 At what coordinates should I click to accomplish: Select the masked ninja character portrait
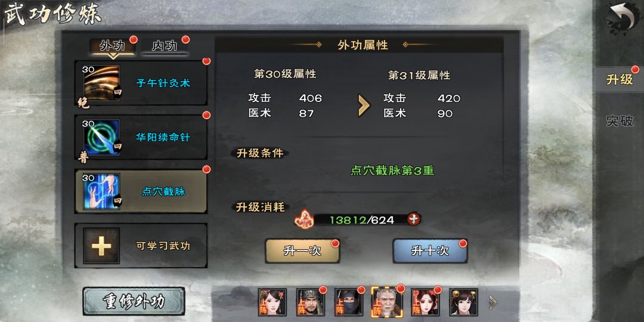pos(349,302)
